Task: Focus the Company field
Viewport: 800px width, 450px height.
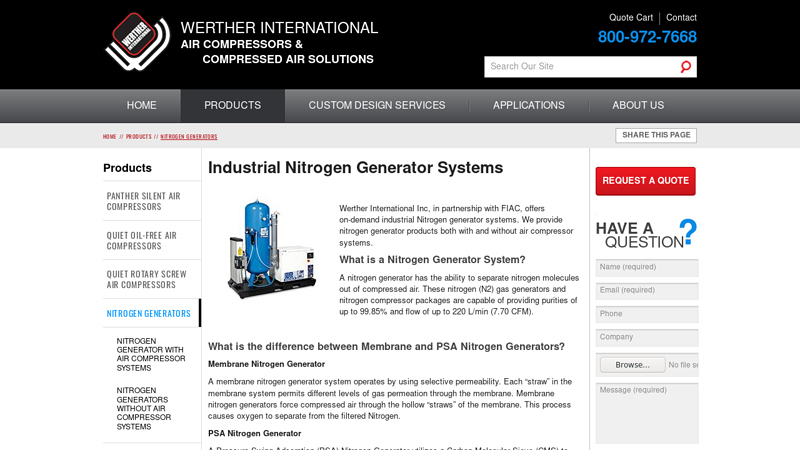Action: tap(647, 338)
